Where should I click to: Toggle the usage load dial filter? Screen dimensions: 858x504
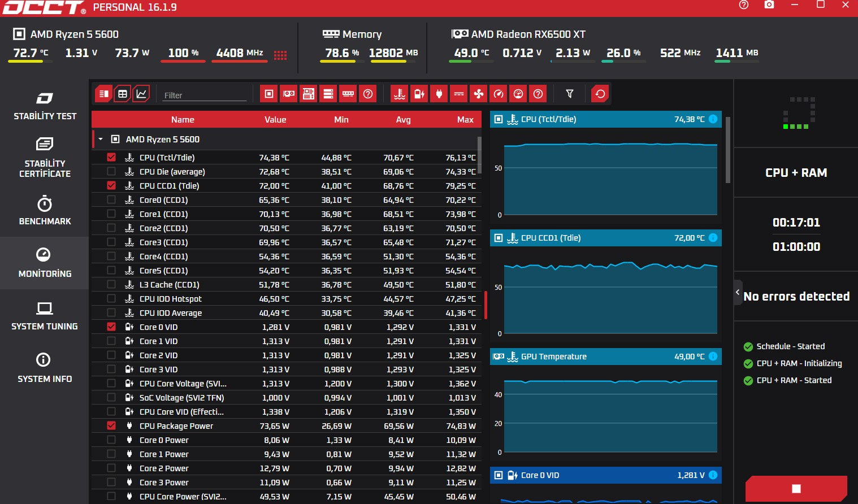pos(518,94)
